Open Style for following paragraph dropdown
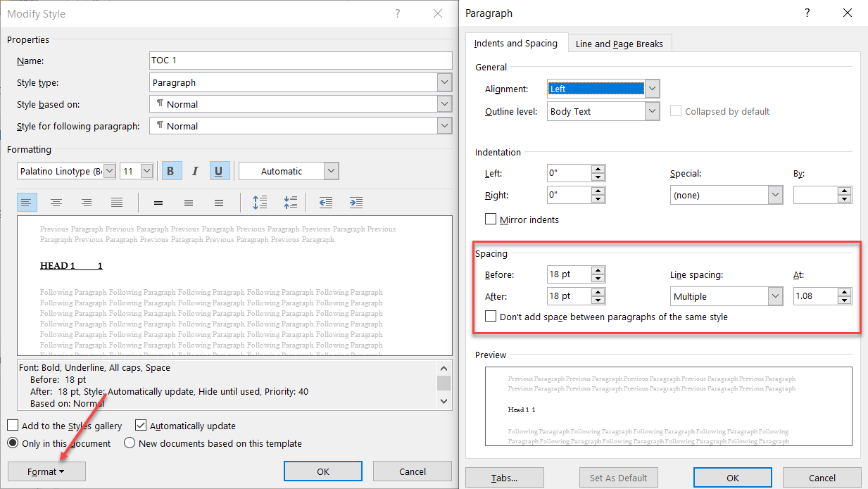Screen dimensions: 868x489 pyautogui.click(x=444, y=126)
